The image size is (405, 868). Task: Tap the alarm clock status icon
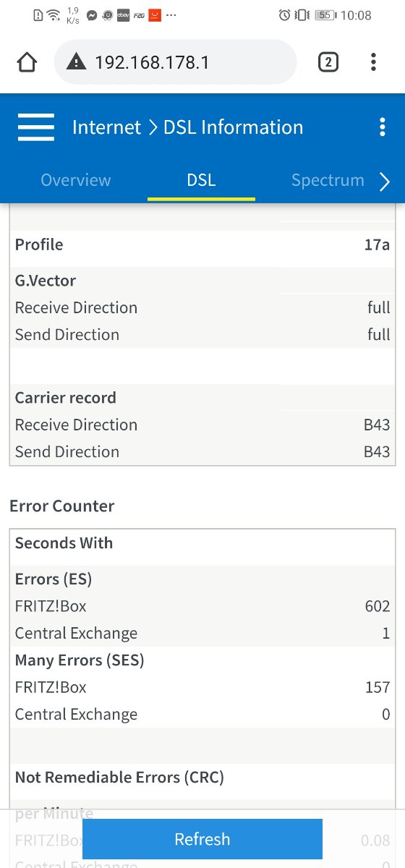pyautogui.click(x=284, y=15)
